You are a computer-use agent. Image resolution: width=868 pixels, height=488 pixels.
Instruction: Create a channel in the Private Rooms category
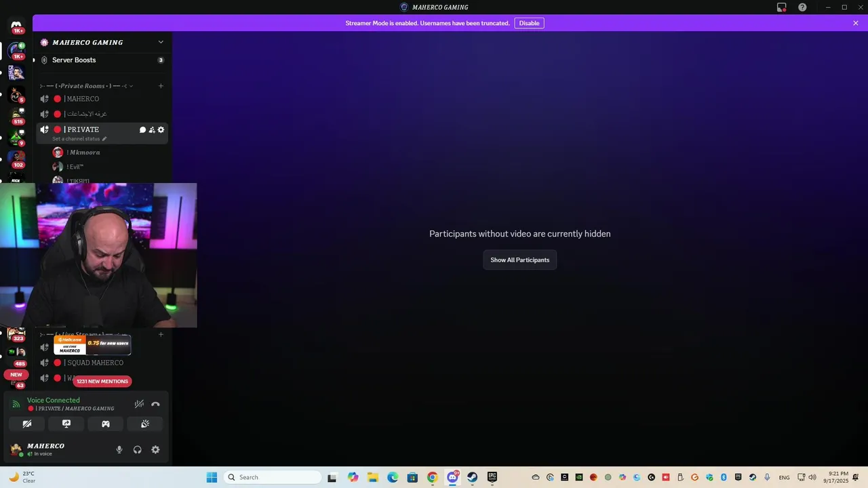click(x=161, y=86)
